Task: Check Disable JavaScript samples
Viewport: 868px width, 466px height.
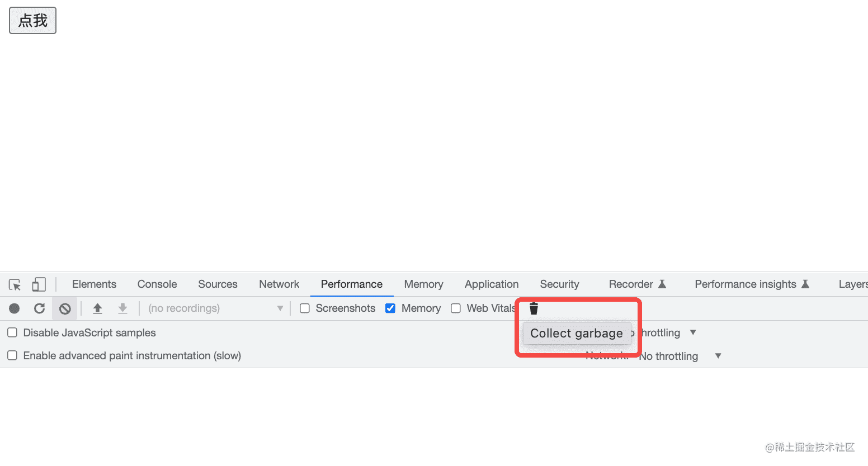Action: [x=12, y=333]
